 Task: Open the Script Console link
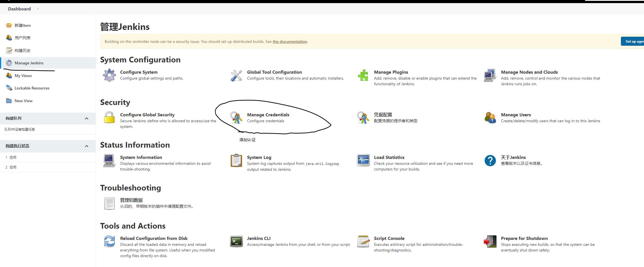(389, 238)
